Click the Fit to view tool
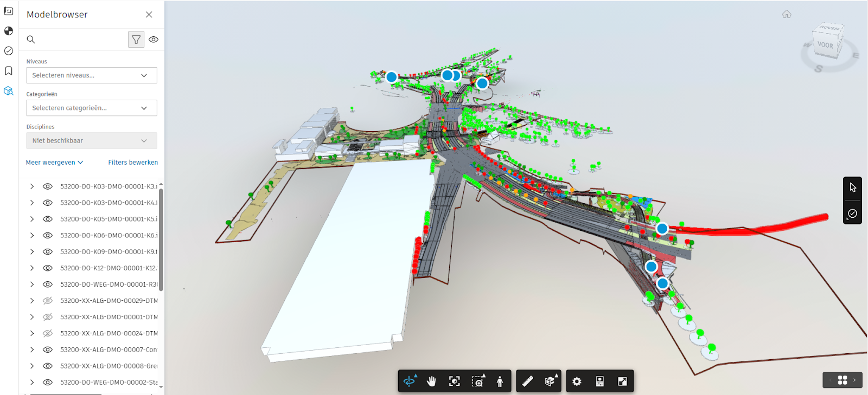 click(x=455, y=381)
